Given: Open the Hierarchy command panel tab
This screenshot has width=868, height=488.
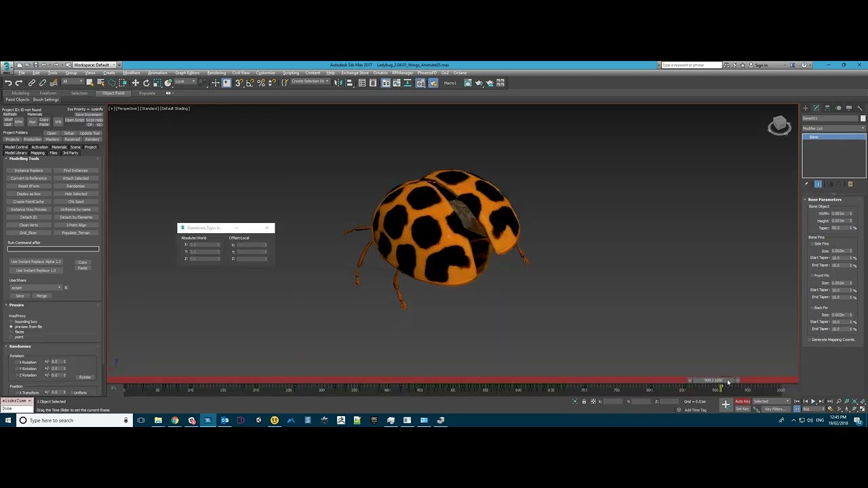Looking at the screenshot, I should pos(827,108).
